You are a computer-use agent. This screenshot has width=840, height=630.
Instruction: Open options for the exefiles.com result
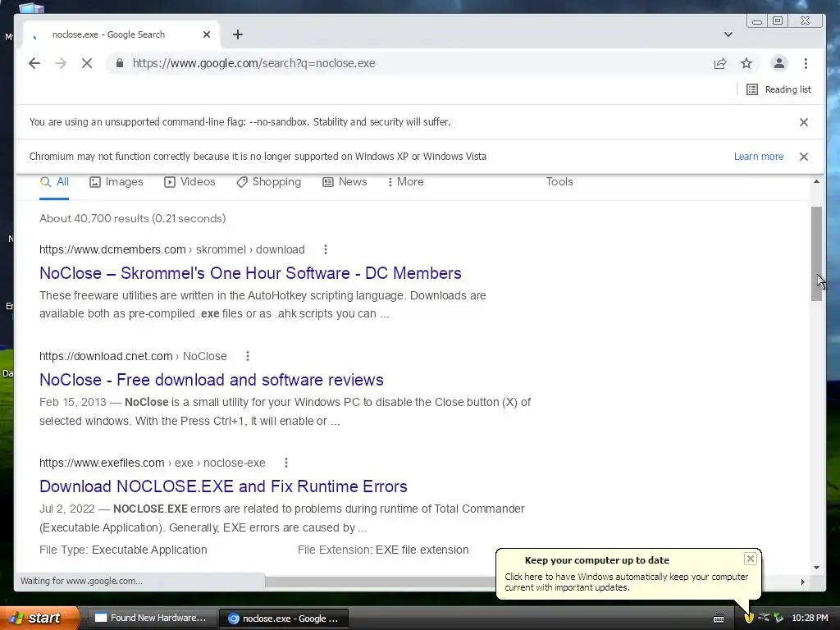(286, 463)
